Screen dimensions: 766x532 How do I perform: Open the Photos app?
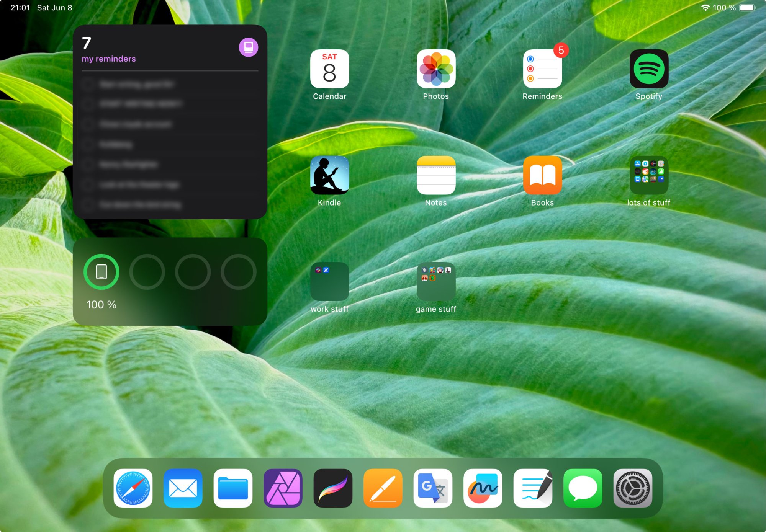(x=436, y=69)
